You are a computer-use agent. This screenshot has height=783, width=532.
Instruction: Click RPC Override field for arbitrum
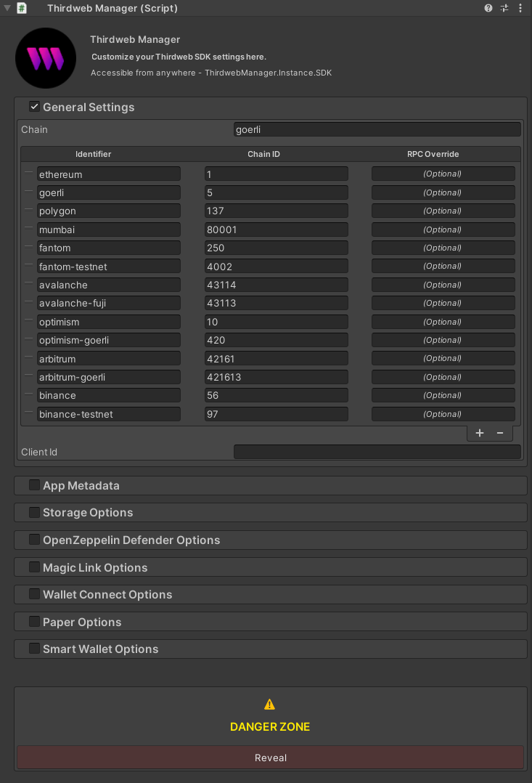pos(443,359)
